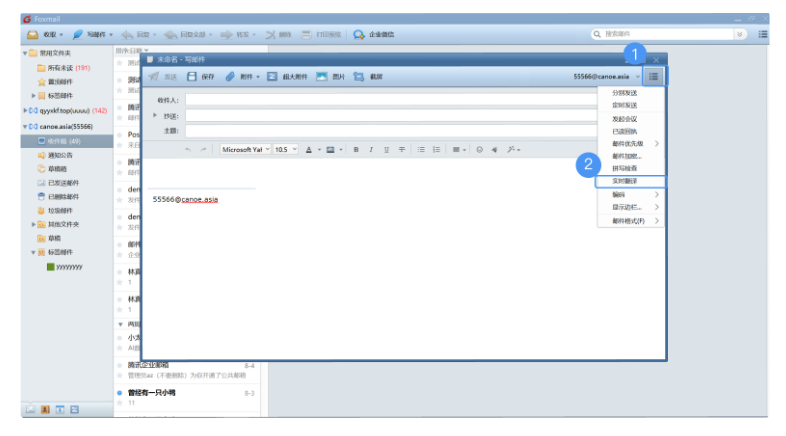Viewport: 786px width, 436px height.
Task: Click the disabled Send paper-plane icon
Action: (154, 77)
